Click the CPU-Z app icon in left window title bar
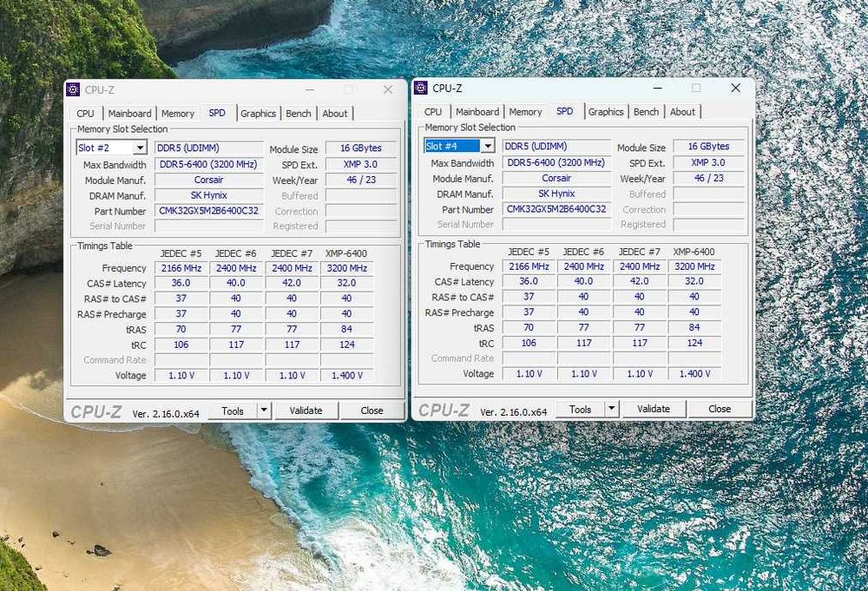The height and width of the screenshot is (591, 868). (73, 89)
